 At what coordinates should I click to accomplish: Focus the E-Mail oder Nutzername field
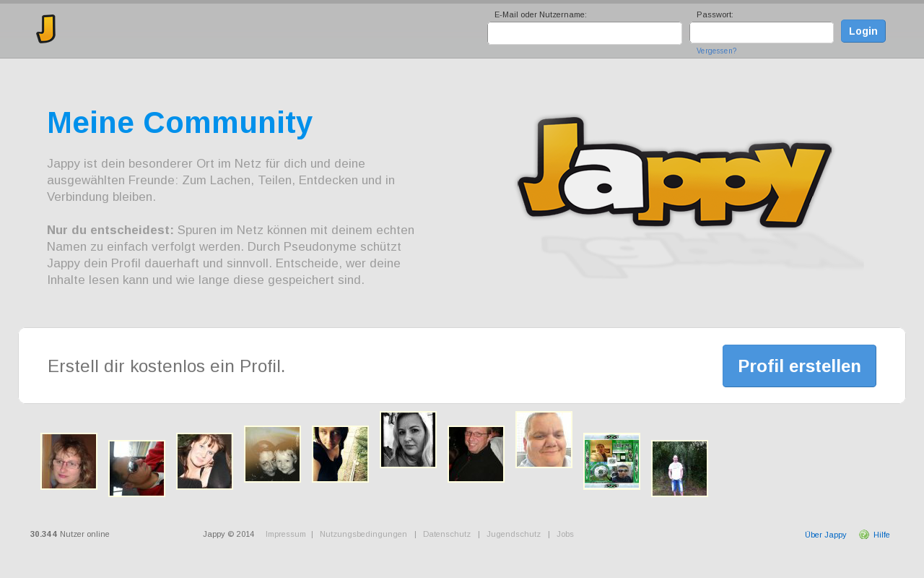point(585,33)
